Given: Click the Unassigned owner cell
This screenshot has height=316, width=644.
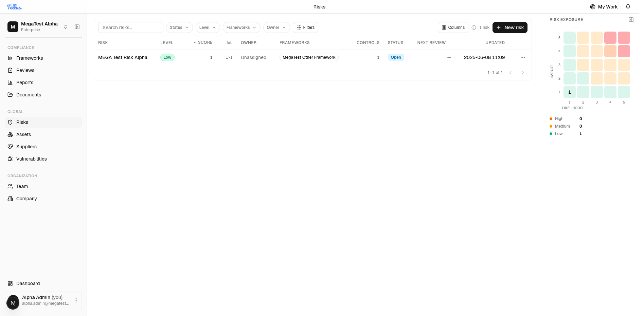Looking at the screenshot, I should [x=253, y=57].
